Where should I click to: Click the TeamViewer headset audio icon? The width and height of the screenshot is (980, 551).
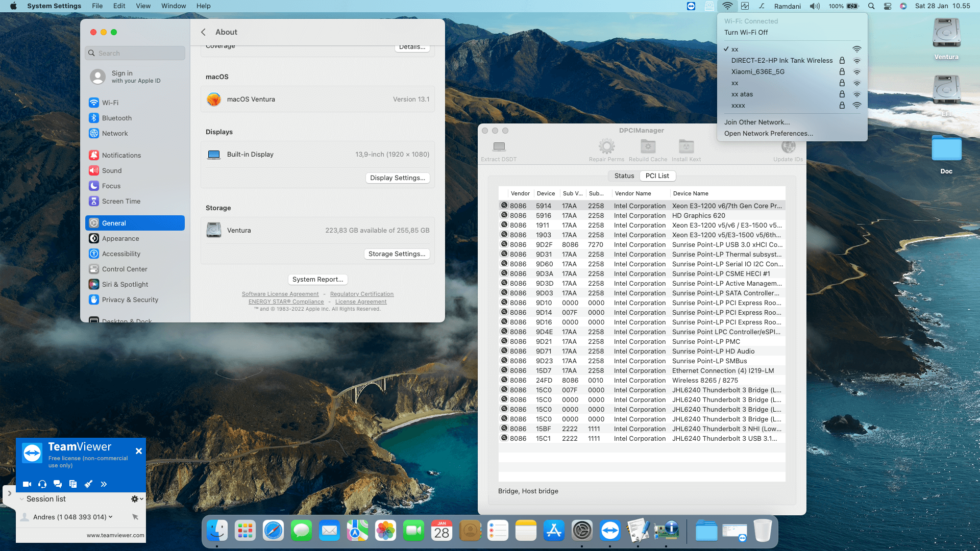tap(42, 484)
